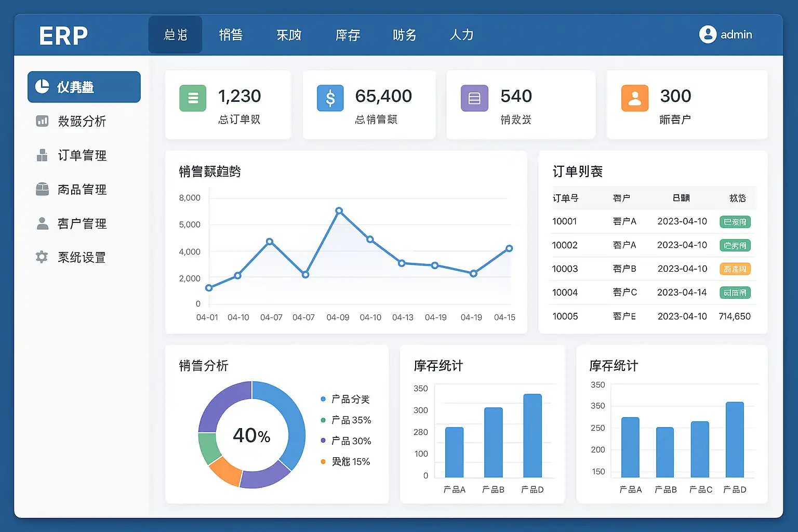Click the highest peak point on line chart
Viewport: 798px width, 532px height.
tap(339, 211)
